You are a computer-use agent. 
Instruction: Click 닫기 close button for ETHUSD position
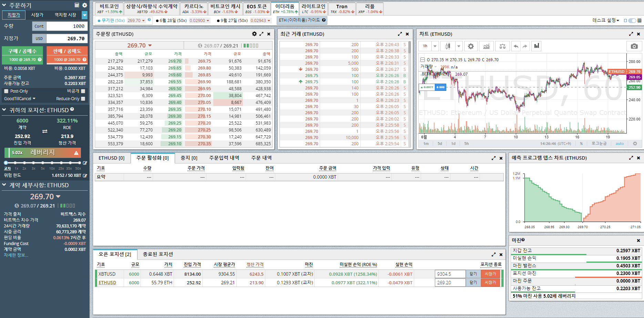473,283
